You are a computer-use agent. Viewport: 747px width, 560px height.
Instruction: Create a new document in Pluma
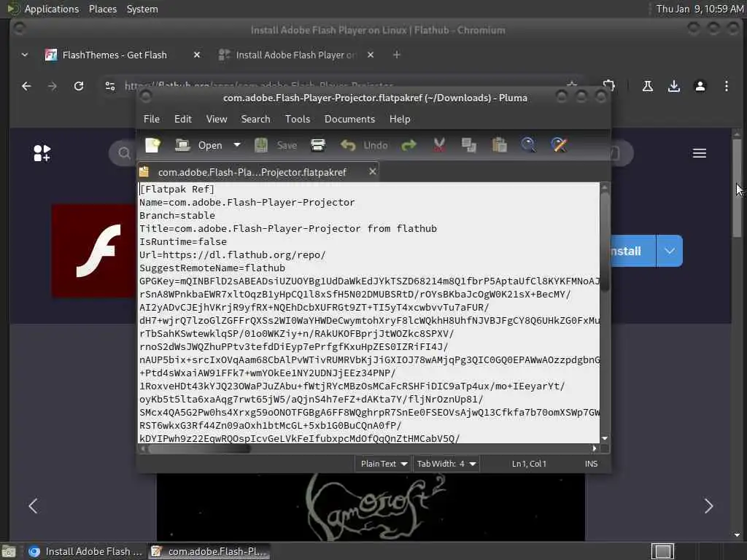[153, 145]
